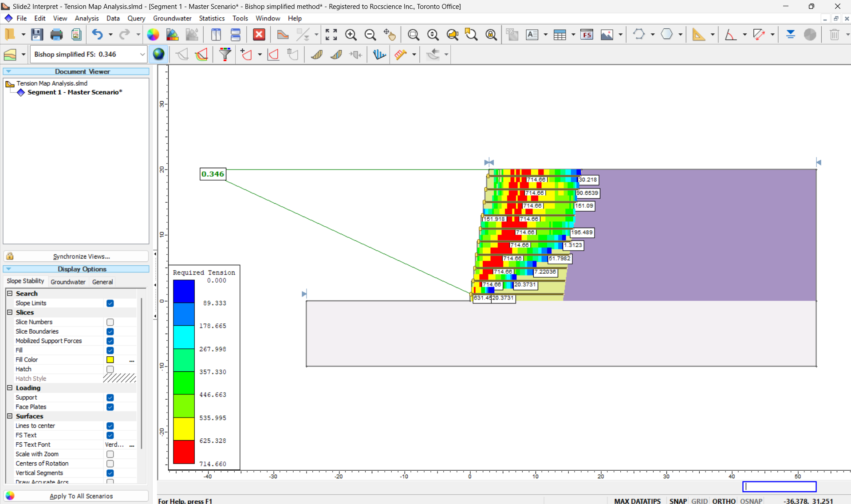Image resolution: width=851 pixels, height=504 pixels.
Task: Click the All Surfaces rainbow icon
Action: (202, 54)
